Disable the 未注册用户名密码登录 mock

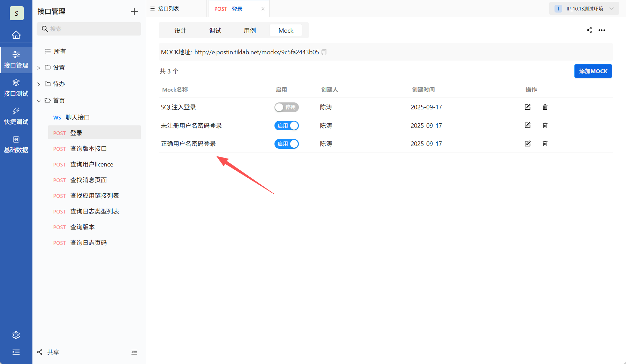point(286,125)
